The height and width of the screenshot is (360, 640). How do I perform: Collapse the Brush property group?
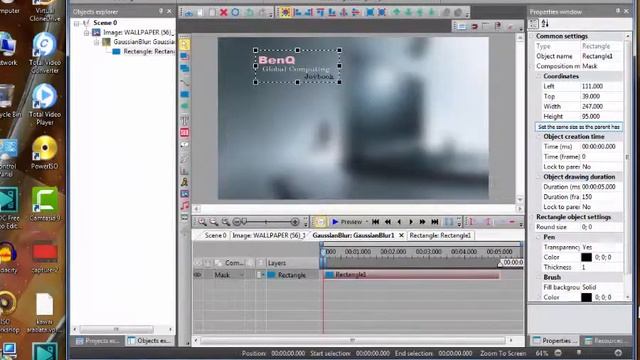click(539, 277)
